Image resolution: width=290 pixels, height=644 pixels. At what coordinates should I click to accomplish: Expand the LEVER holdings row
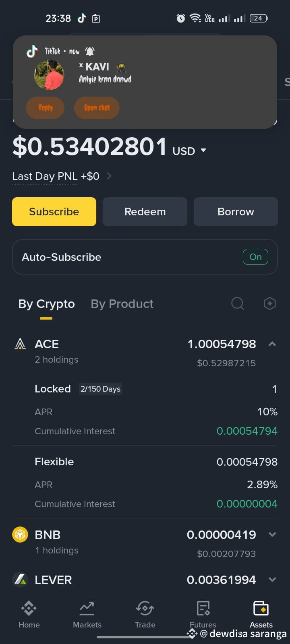pos(272,580)
